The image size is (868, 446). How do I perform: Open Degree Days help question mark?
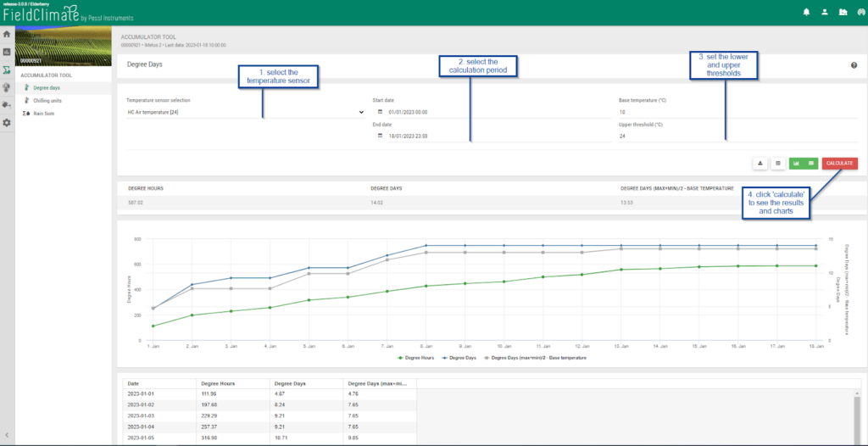click(854, 65)
